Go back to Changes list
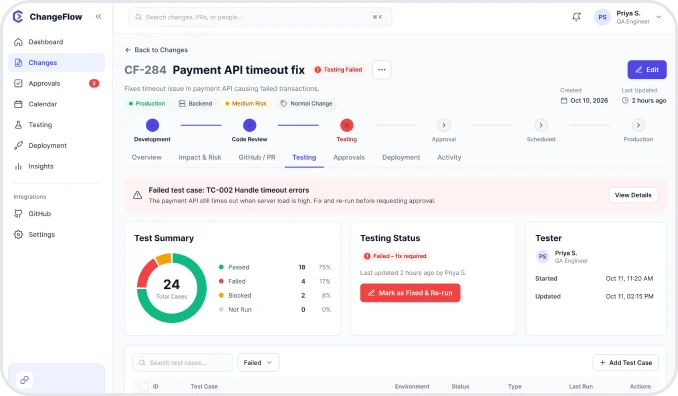 (x=157, y=50)
